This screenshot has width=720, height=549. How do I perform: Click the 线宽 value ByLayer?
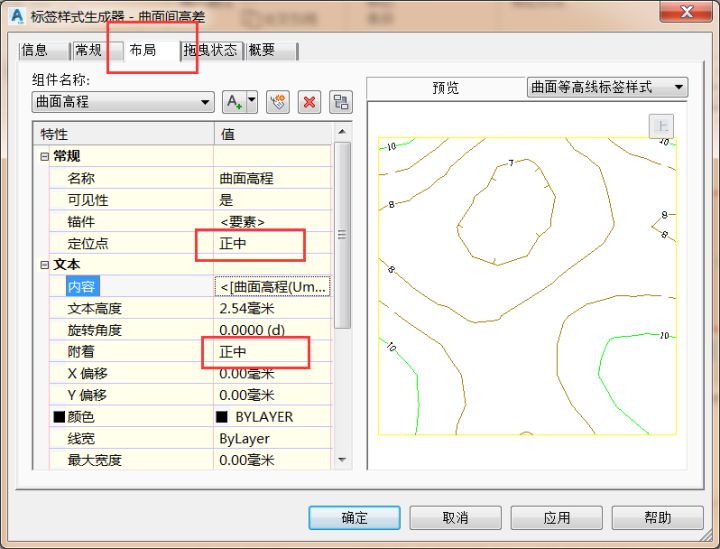272,439
